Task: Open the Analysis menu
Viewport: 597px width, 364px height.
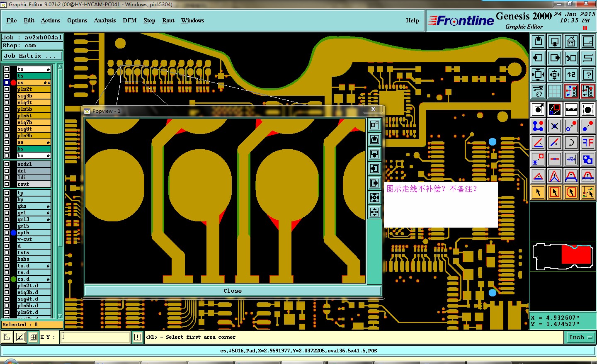Action: (105, 20)
